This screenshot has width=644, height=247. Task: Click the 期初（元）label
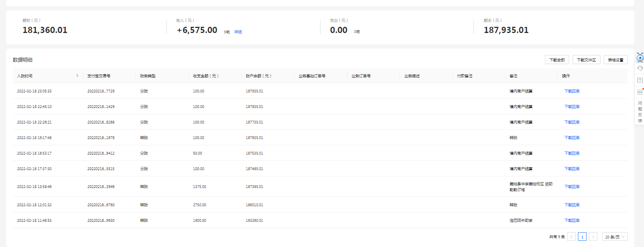[x=31, y=20]
